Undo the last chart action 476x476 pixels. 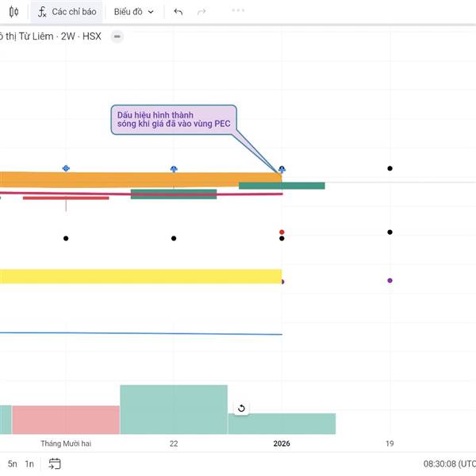click(178, 12)
